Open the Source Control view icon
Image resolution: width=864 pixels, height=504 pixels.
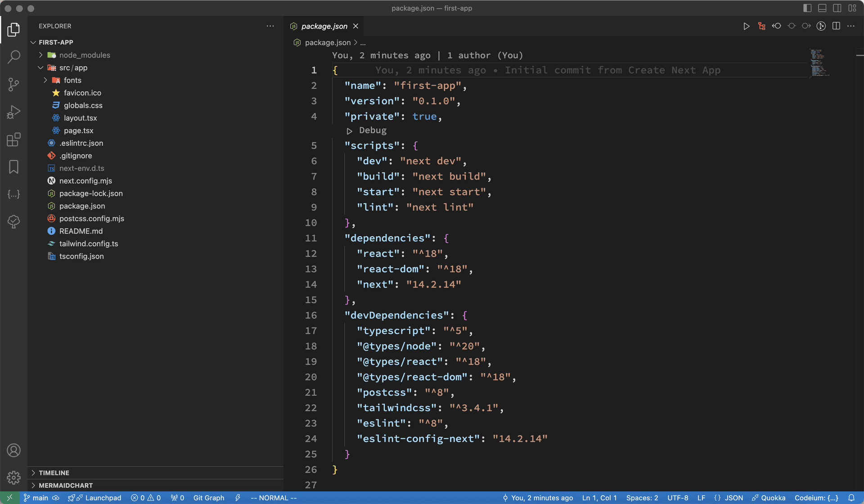click(x=13, y=85)
